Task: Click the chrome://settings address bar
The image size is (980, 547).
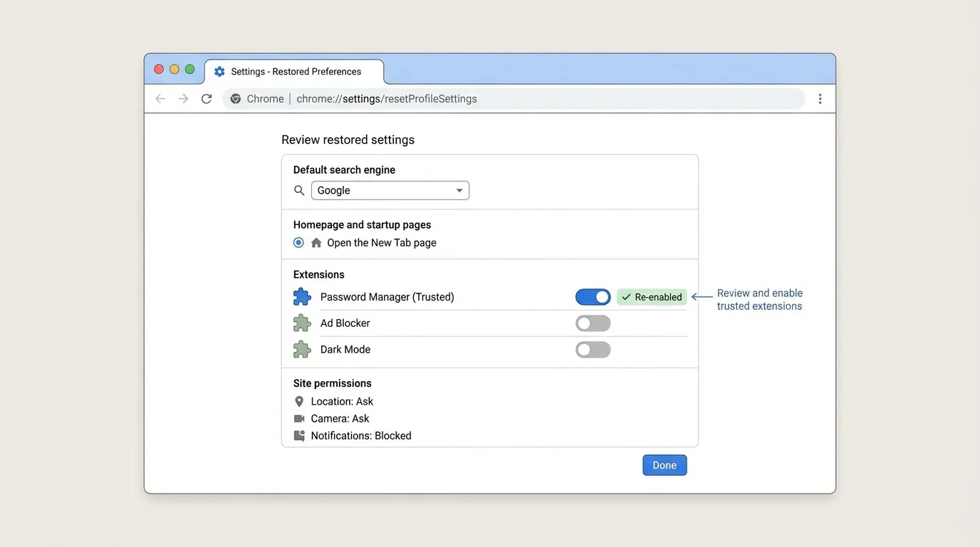Action: coord(514,99)
